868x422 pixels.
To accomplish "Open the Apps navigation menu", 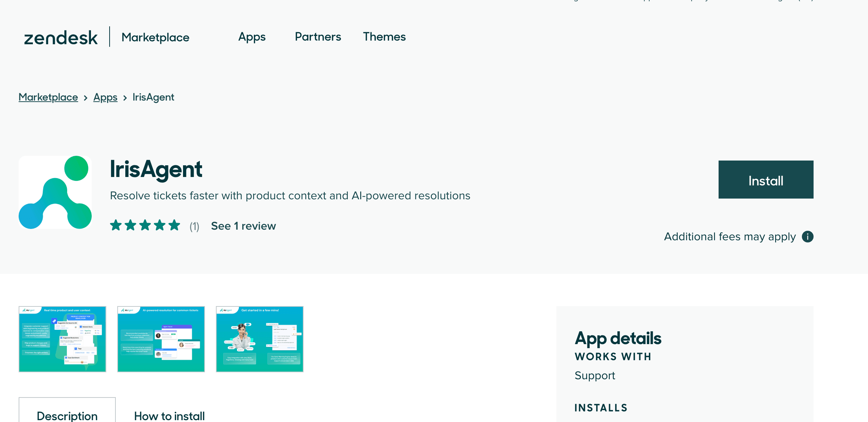I will tap(252, 37).
